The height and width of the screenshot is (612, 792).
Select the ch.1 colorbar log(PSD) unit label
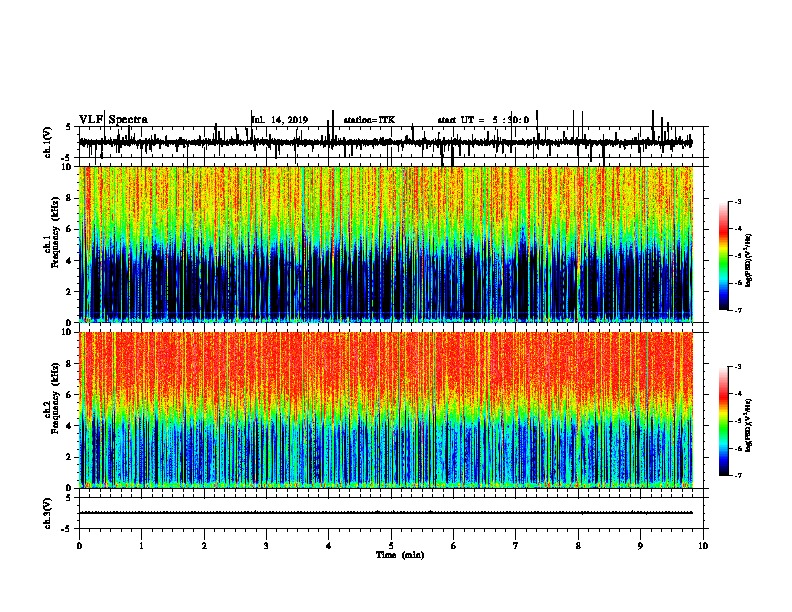[x=749, y=260]
